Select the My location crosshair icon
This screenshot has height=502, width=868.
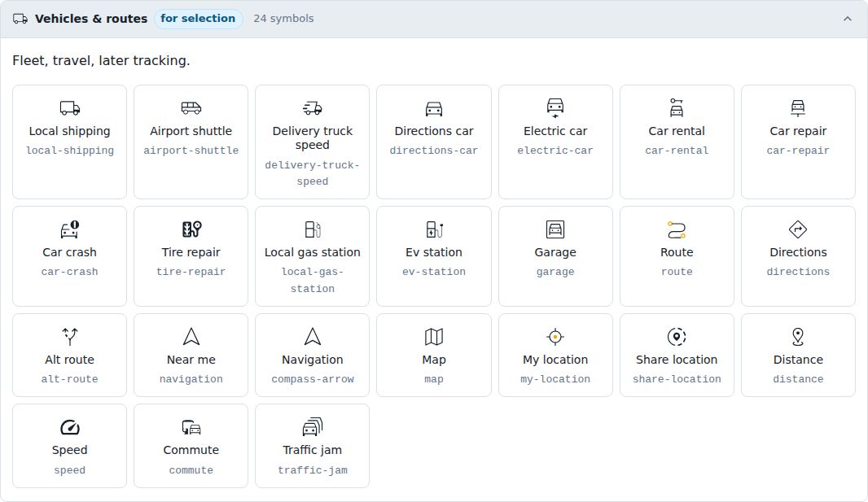click(x=555, y=336)
